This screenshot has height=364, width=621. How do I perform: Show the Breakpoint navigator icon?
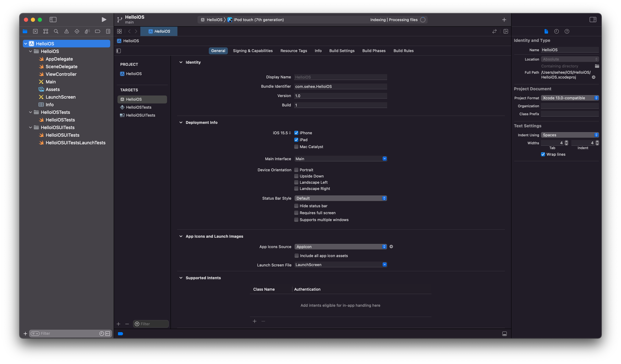(x=98, y=31)
